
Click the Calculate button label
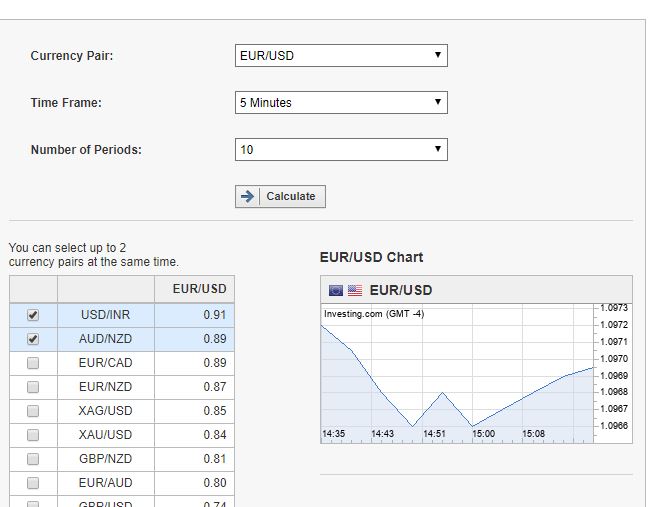point(291,196)
